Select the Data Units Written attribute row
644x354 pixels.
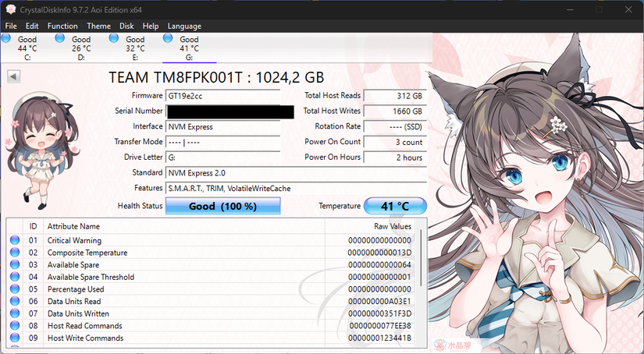(211, 313)
